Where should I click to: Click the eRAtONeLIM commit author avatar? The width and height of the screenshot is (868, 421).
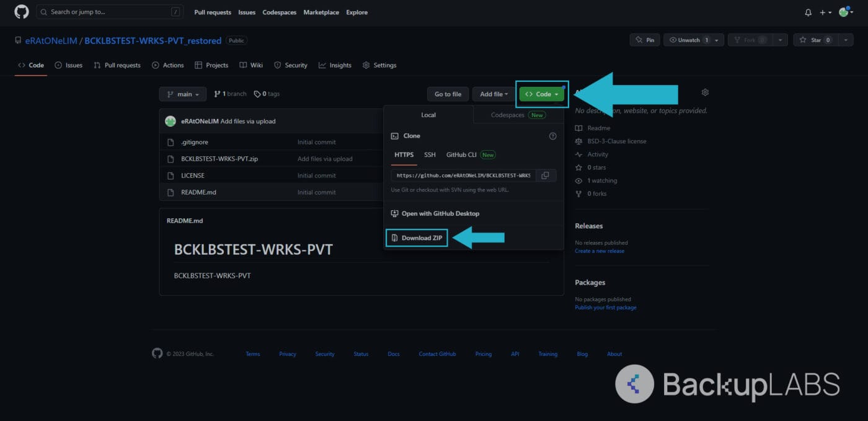coord(170,122)
